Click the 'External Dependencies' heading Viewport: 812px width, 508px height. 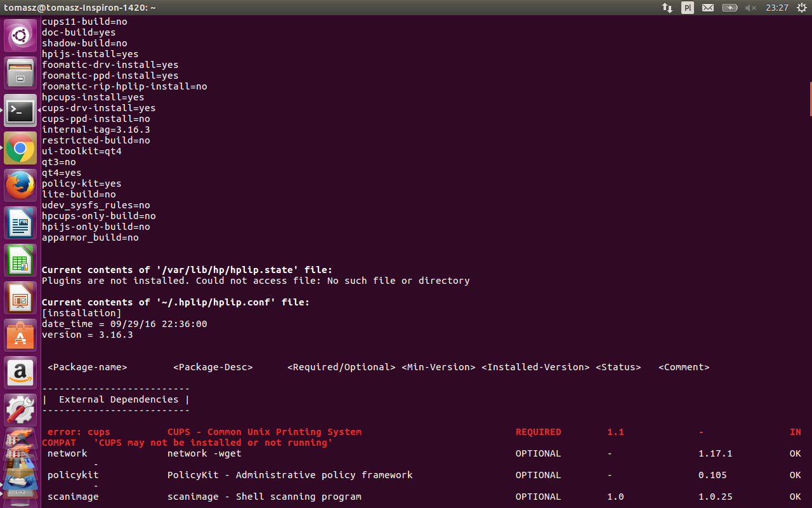point(119,399)
